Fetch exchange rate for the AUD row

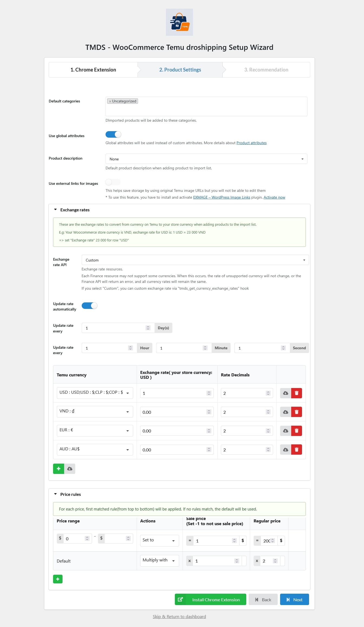coord(286,450)
